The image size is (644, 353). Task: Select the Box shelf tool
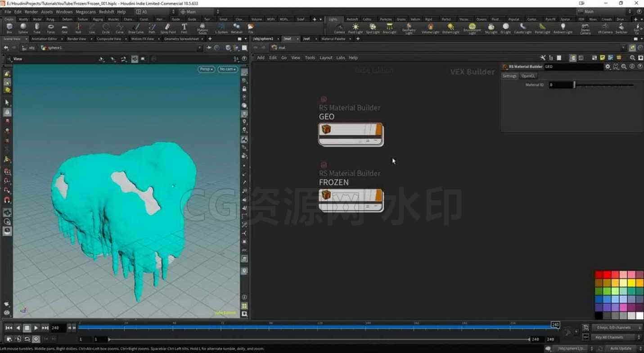[x=9, y=28]
